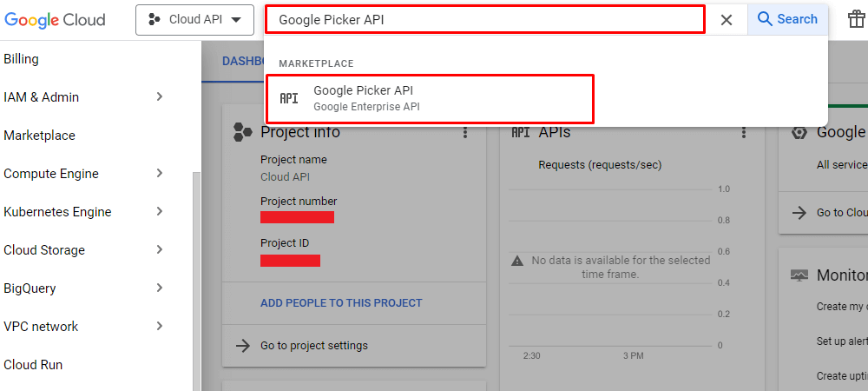The image size is (868, 391).
Task: Click the Set up alert link in Monitoring
Action: pyautogui.click(x=842, y=341)
